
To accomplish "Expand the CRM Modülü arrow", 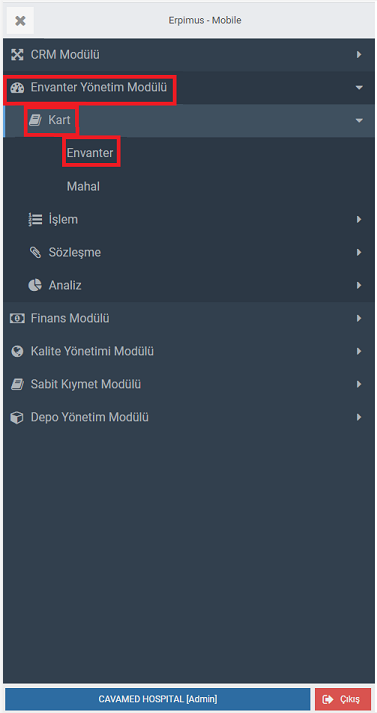I will (359, 55).
